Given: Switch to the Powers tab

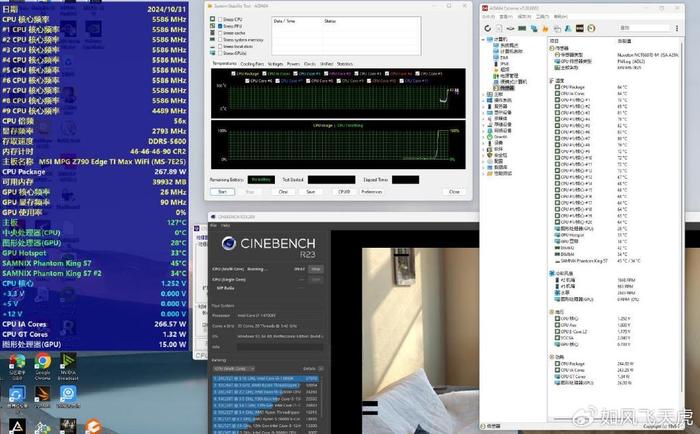Looking at the screenshot, I should (x=293, y=64).
